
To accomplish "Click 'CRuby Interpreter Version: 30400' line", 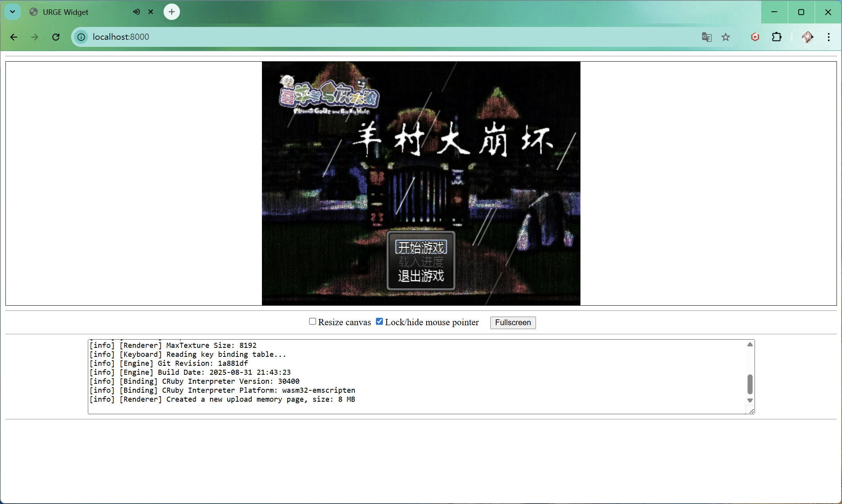I will point(194,381).
